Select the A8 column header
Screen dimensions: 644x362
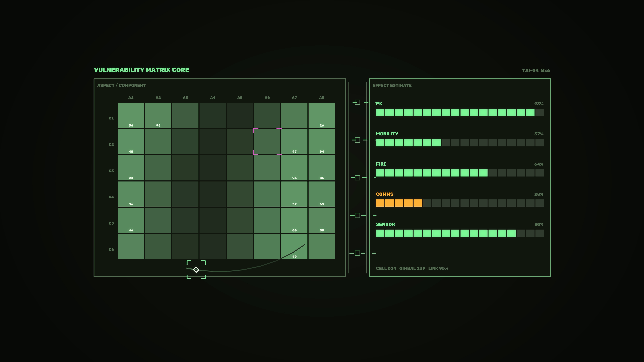click(322, 98)
